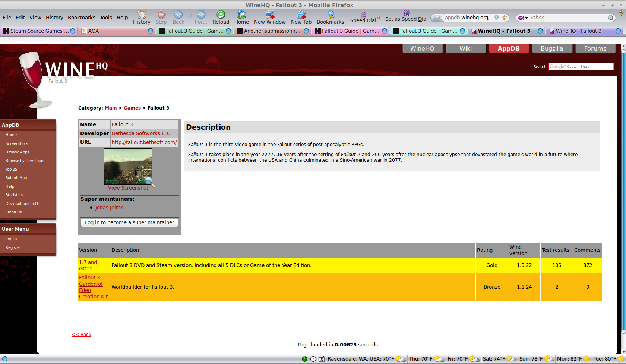Open the Speed Dial dropdown arrow

coord(379,18)
